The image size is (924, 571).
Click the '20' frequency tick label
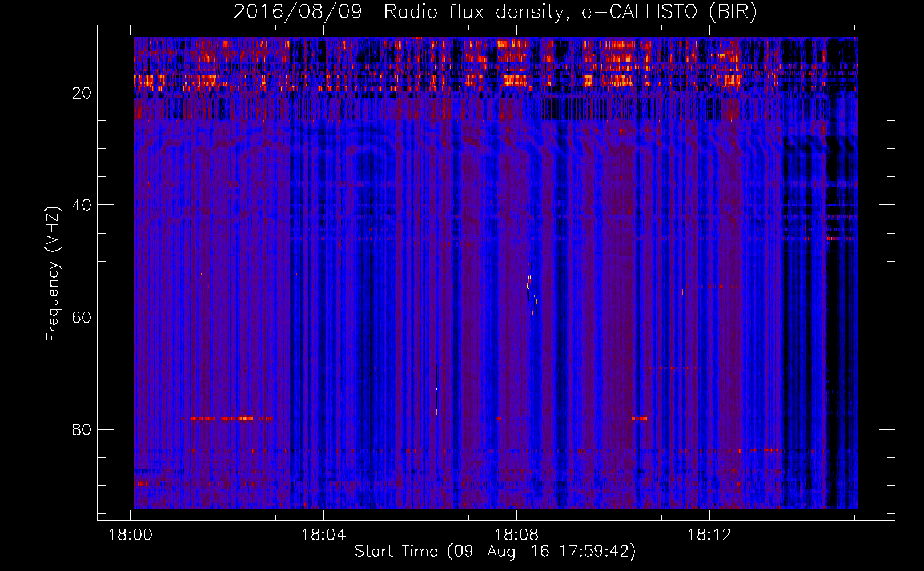82,93
